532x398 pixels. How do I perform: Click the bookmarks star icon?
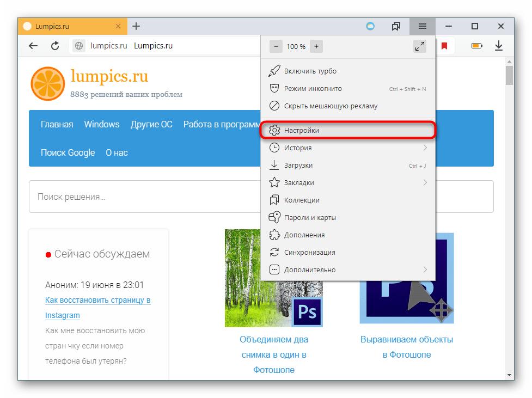[x=274, y=182]
